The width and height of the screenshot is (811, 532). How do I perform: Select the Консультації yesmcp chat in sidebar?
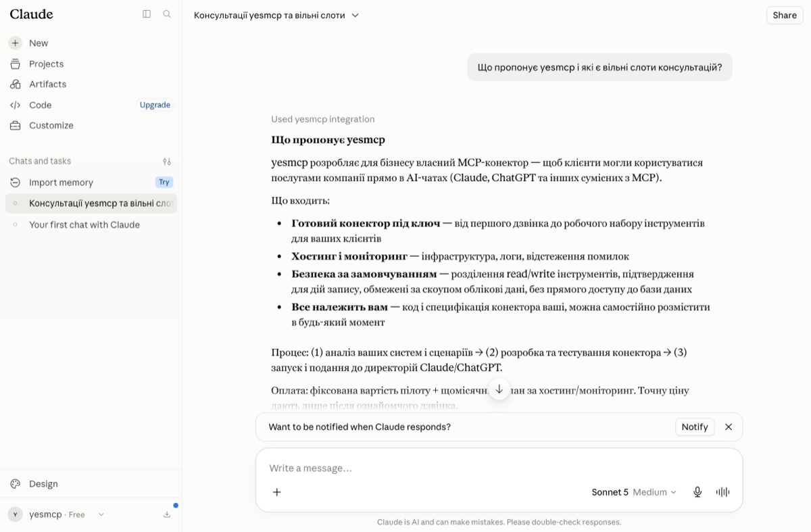pyautogui.click(x=91, y=203)
